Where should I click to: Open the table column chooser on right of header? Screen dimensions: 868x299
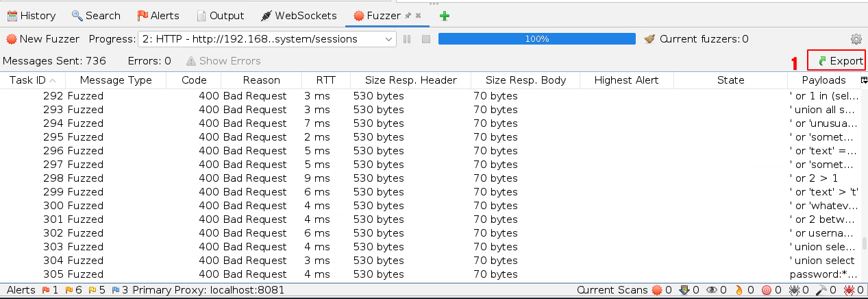(862, 80)
